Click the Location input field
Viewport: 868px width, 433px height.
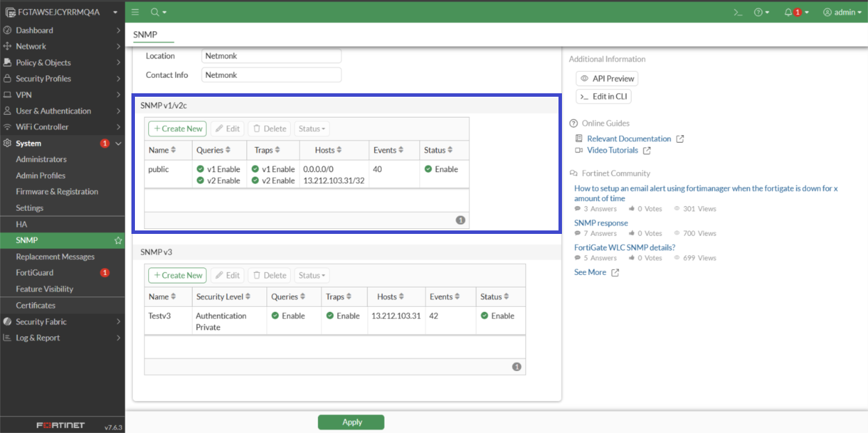pos(271,56)
